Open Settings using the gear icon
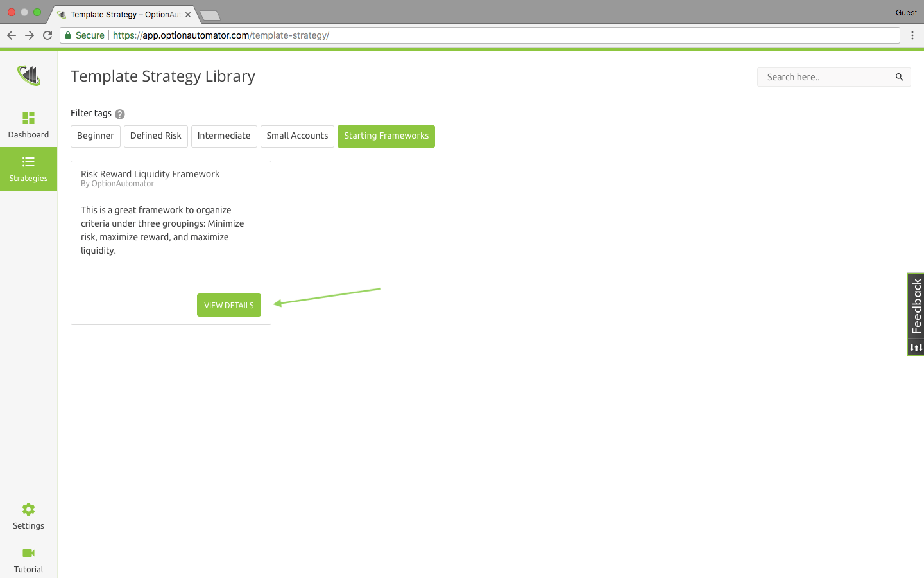This screenshot has width=924, height=578. click(28, 509)
